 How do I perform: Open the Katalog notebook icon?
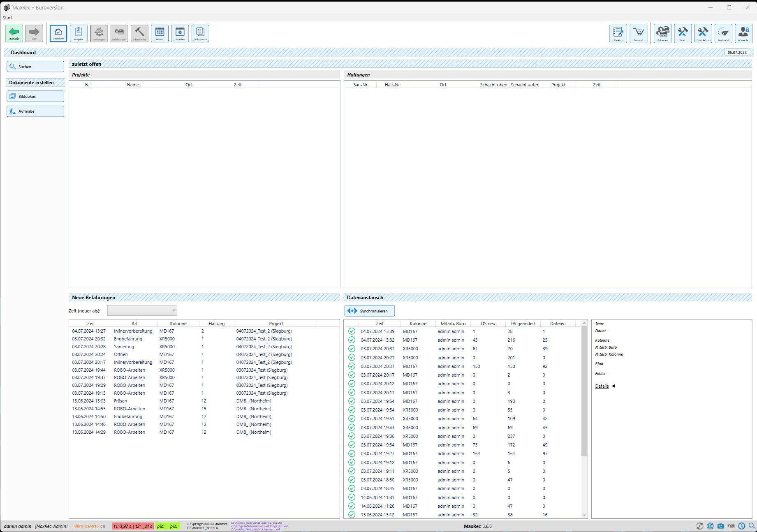(x=618, y=33)
